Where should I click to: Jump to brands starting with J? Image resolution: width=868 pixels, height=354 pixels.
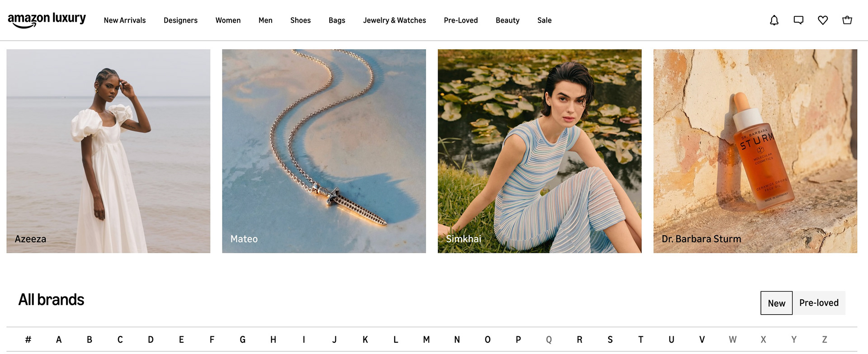(x=335, y=340)
